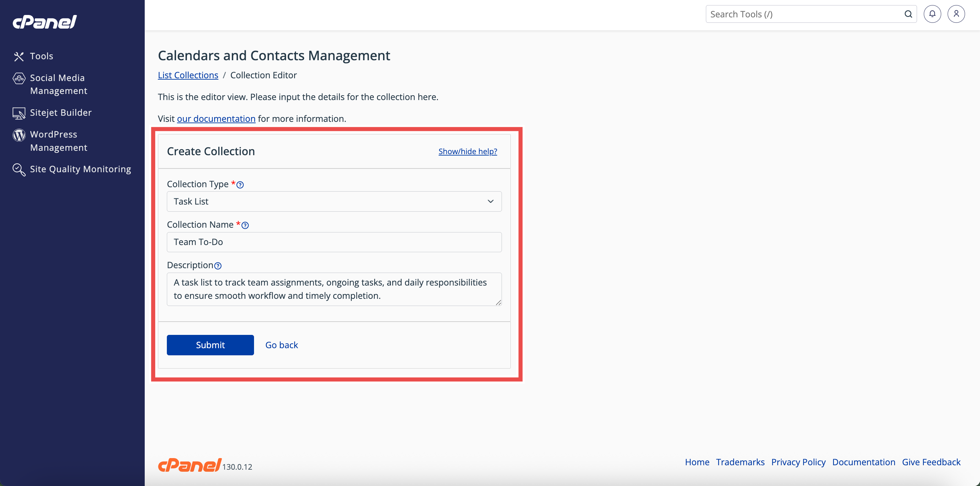Open List Collections breadcrumb link
The image size is (980, 486).
pos(188,75)
